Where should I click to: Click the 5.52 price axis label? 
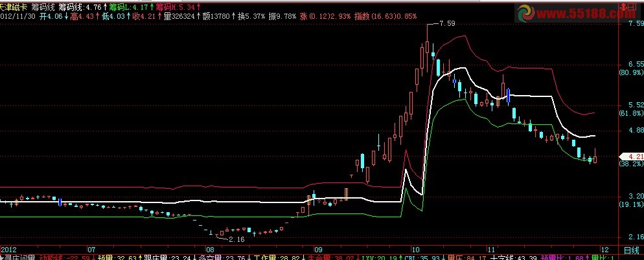pyautogui.click(x=636, y=105)
